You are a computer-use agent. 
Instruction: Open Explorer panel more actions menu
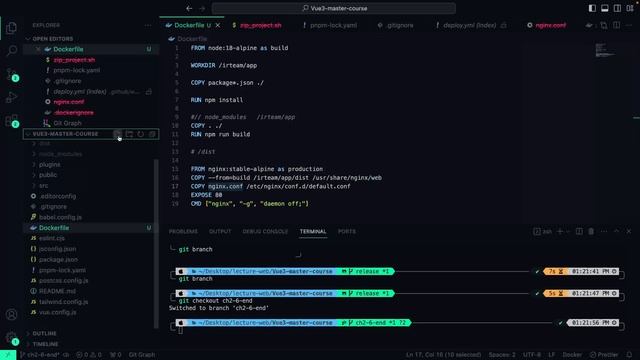click(148, 25)
